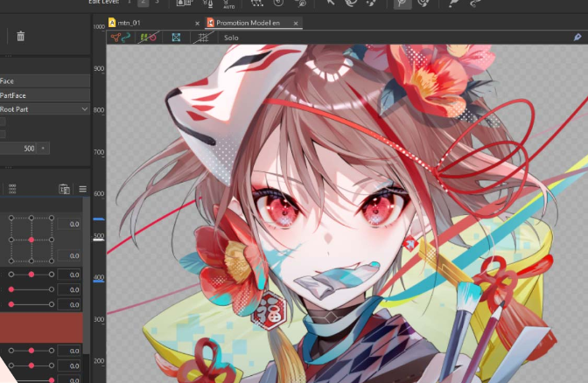Click the chevron on Root Part dropdown
This screenshot has width=588, height=383.
tap(84, 109)
